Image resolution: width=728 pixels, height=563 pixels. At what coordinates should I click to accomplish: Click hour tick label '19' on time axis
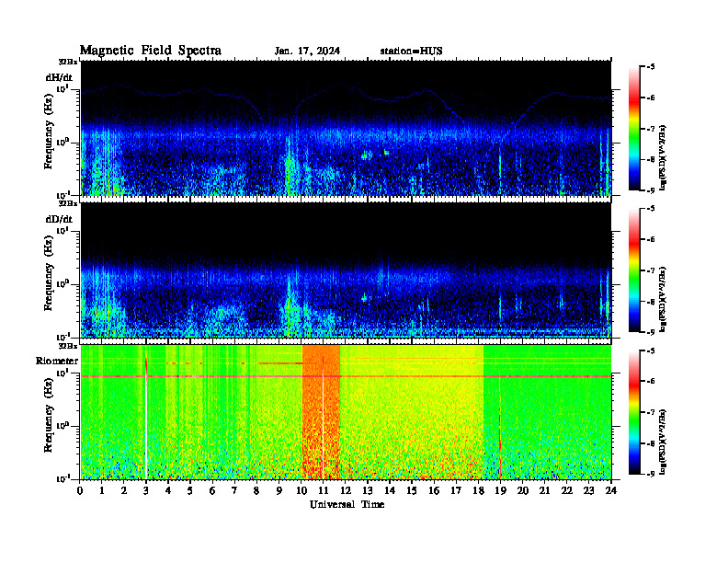(x=500, y=490)
